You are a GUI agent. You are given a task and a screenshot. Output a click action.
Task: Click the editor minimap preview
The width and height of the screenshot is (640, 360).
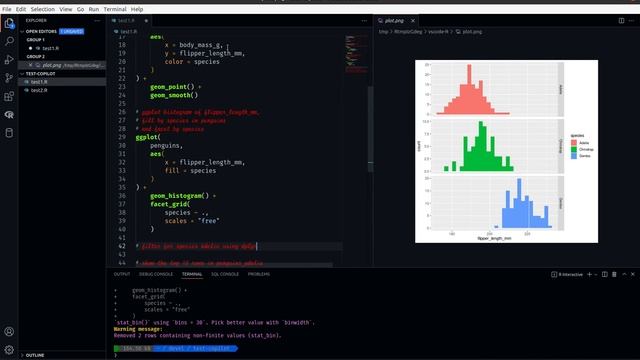click(x=356, y=54)
